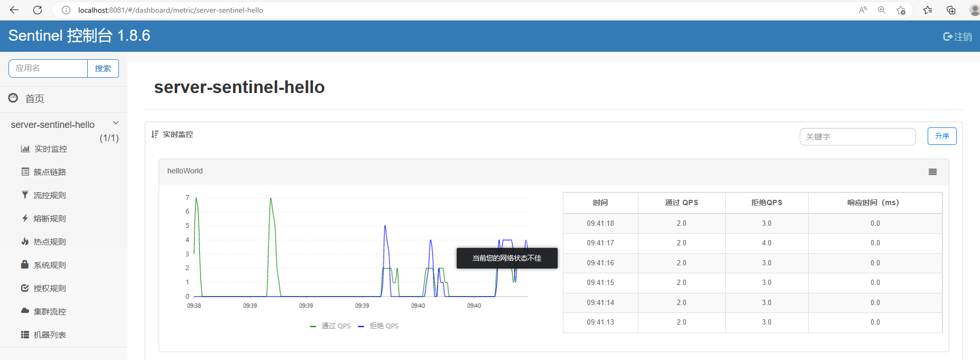Click the 授权规则 check icon

(x=25, y=288)
